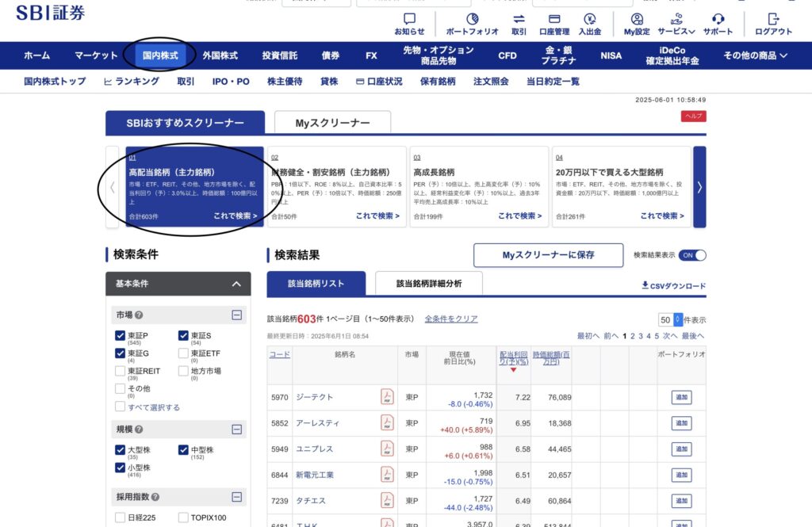Image resolution: width=812 pixels, height=527 pixels.
Task: Open the 国内株式 main menu tab
Action: pyautogui.click(x=160, y=55)
